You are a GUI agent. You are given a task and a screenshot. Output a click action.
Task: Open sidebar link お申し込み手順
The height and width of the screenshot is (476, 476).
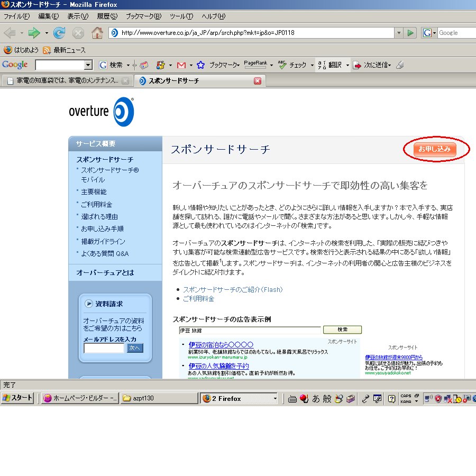[x=102, y=228]
